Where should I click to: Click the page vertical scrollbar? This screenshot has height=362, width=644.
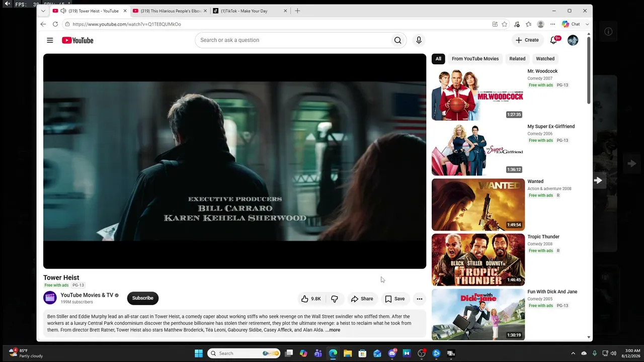click(x=589, y=70)
